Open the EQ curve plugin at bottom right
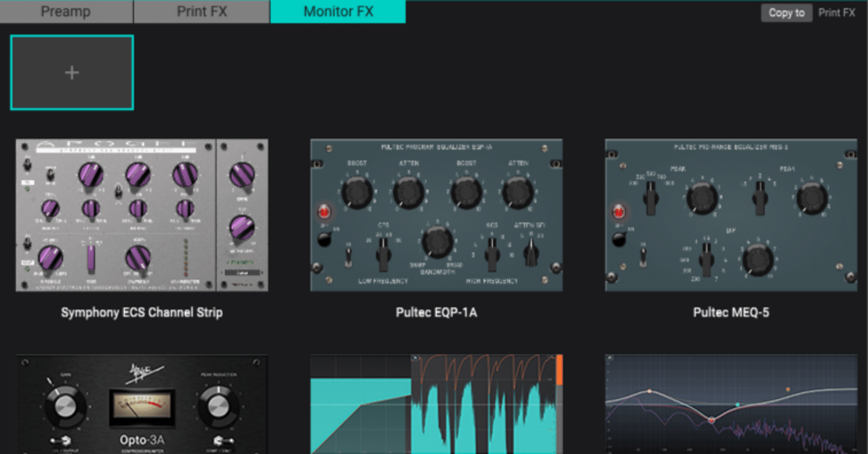The height and width of the screenshot is (454, 868). pyautogui.click(x=730, y=403)
